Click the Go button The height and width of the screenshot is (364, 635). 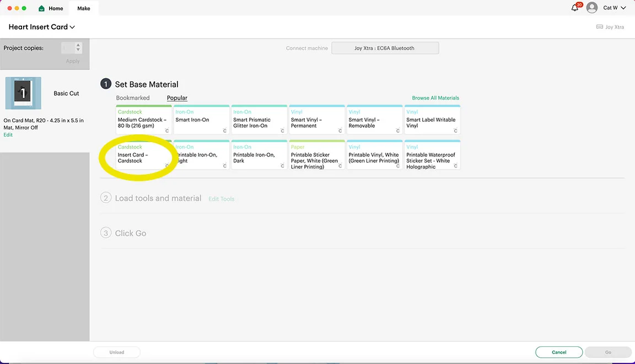(608, 352)
